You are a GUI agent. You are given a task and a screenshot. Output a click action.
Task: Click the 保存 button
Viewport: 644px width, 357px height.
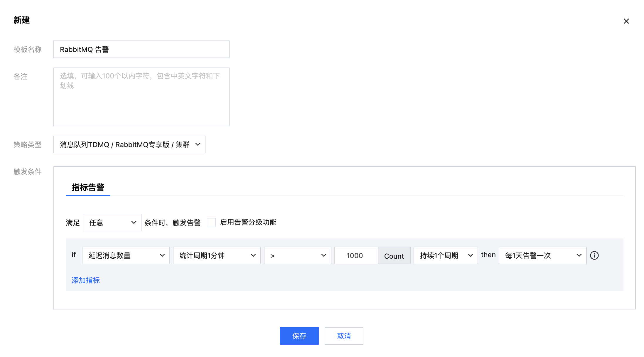pos(299,336)
